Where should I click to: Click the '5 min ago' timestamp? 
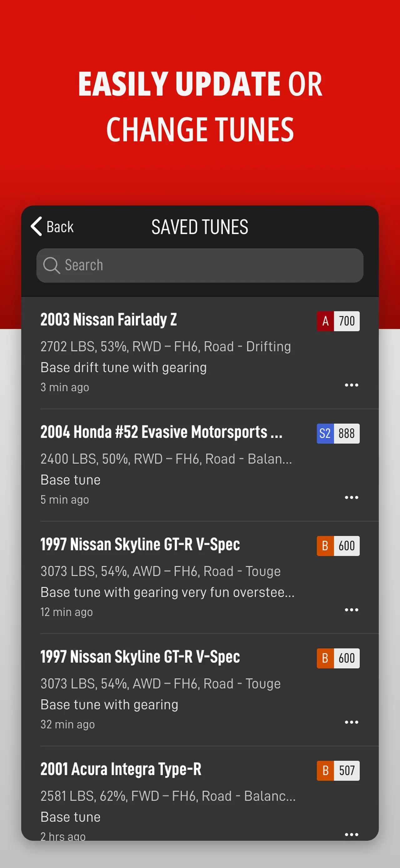tap(65, 500)
